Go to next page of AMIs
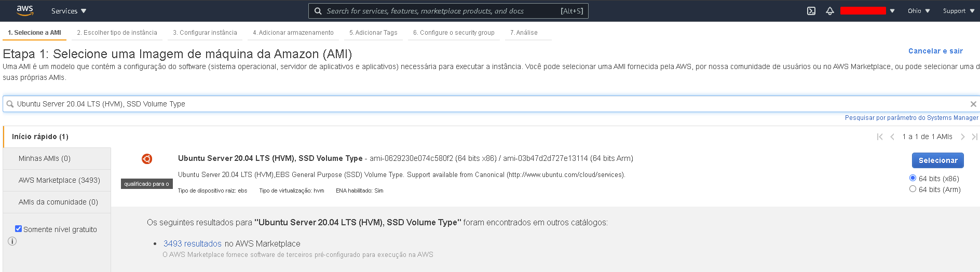The width and height of the screenshot is (980, 272). pos(963,137)
